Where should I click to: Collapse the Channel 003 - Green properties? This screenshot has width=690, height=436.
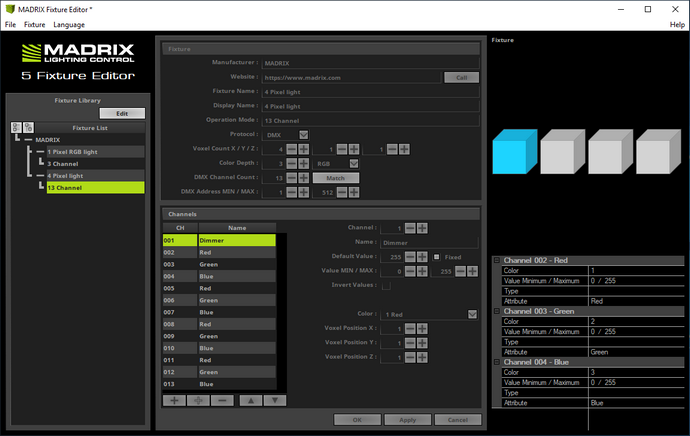(497, 311)
